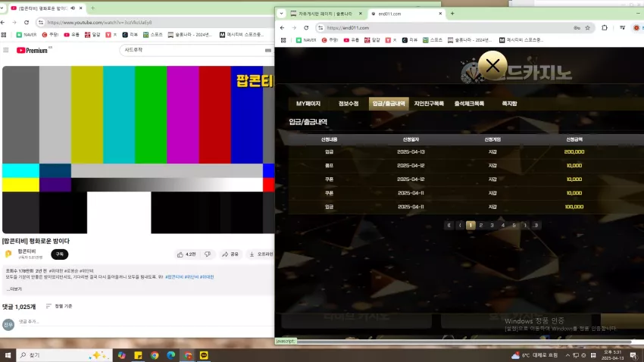
Task: Open a new tab in casino window
Action: click(x=452, y=14)
